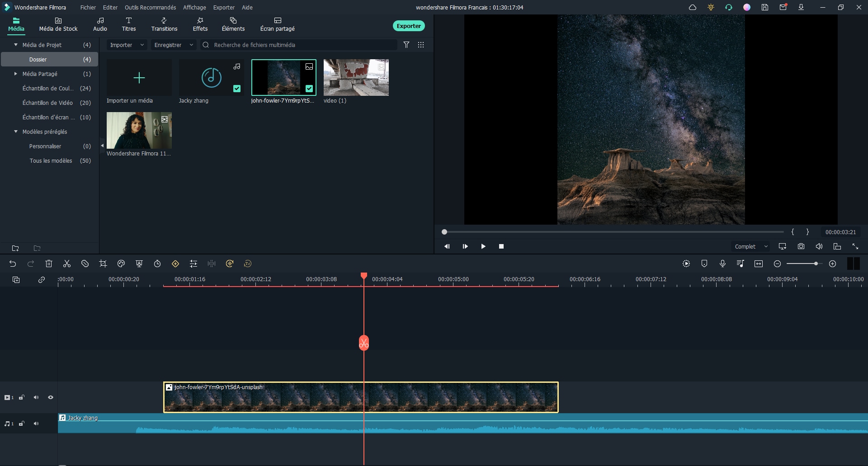Zoom in timeline with plus icon
868x466 pixels.
coord(833,264)
